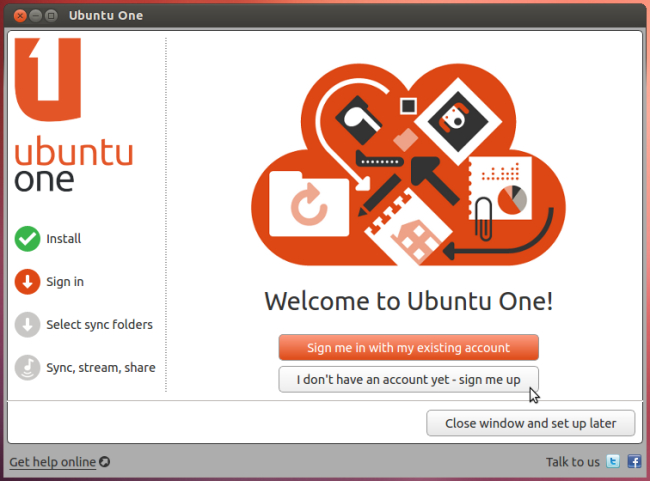Viewport: 650px width, 481px height.
Task: Click the orange Ubuntu One "U" logo
Action: coord(48,79)
